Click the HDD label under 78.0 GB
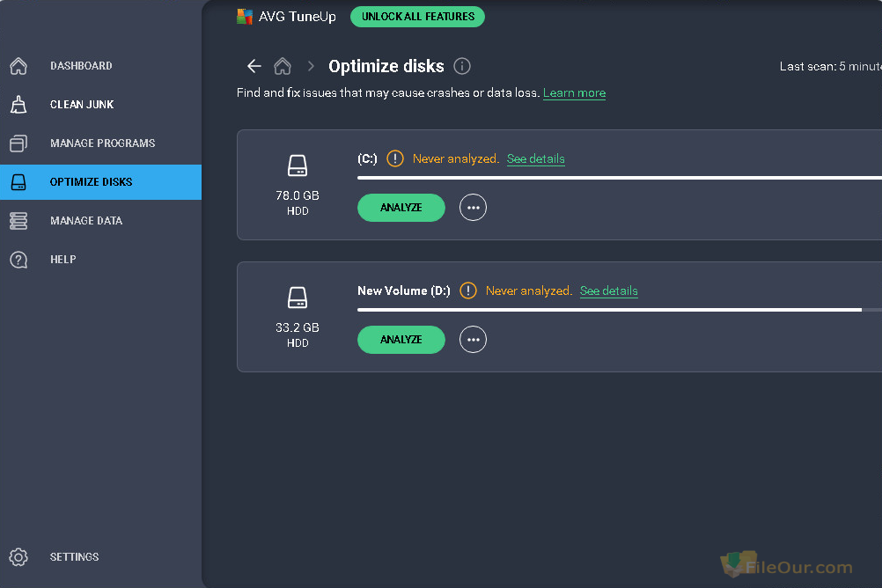This screenshot has height=588, width=882. 298,211
